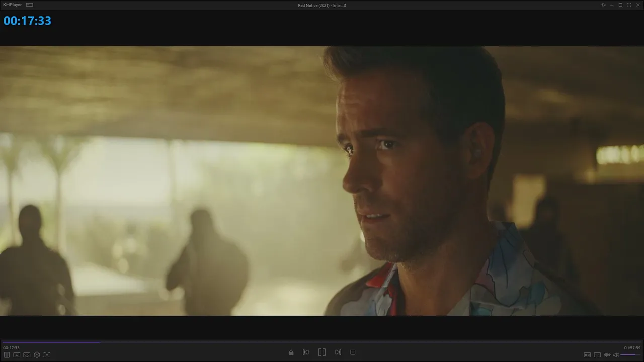The height and width of the screenshot is (362, 644).
Task: Open the KMPlayer main menu logo
Action: coord(13,5)
